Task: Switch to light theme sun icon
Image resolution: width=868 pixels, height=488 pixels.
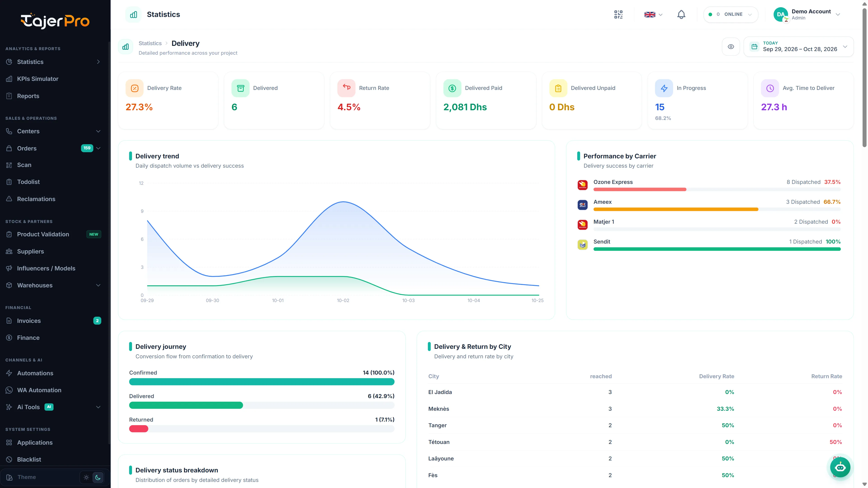Action: pyautogui.click(x=86, y=477)
